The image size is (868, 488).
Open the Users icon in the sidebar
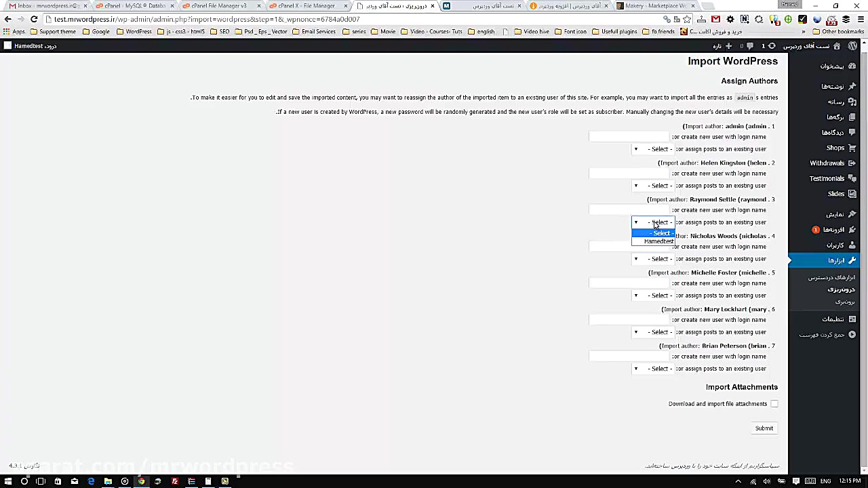coord(852,245)
